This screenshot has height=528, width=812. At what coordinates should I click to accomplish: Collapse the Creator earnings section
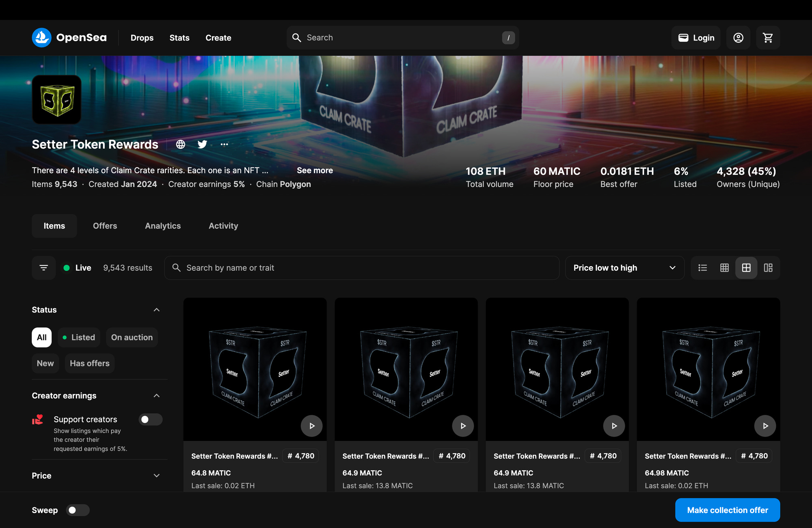click(x=156, y=396)
